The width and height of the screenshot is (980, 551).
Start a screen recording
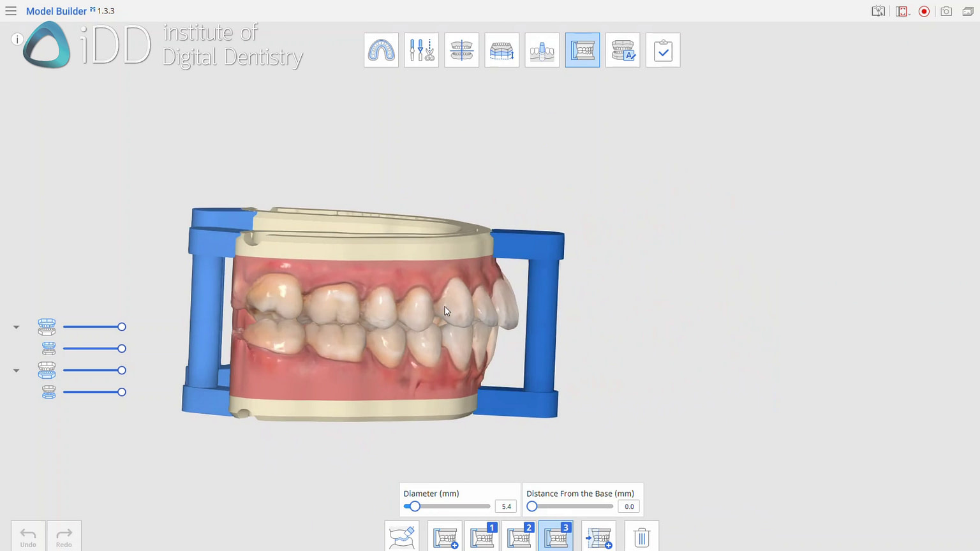tap(924, 11)
